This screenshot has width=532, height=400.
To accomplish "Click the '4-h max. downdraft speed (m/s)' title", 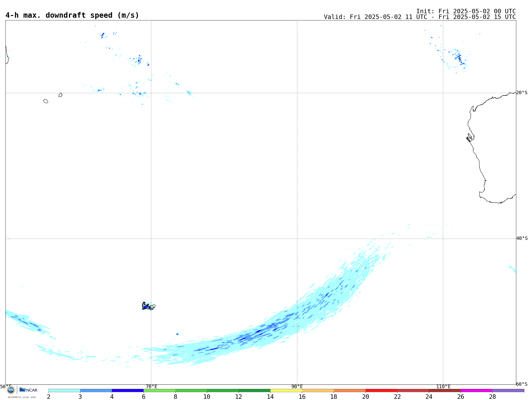I will [72, 15].
